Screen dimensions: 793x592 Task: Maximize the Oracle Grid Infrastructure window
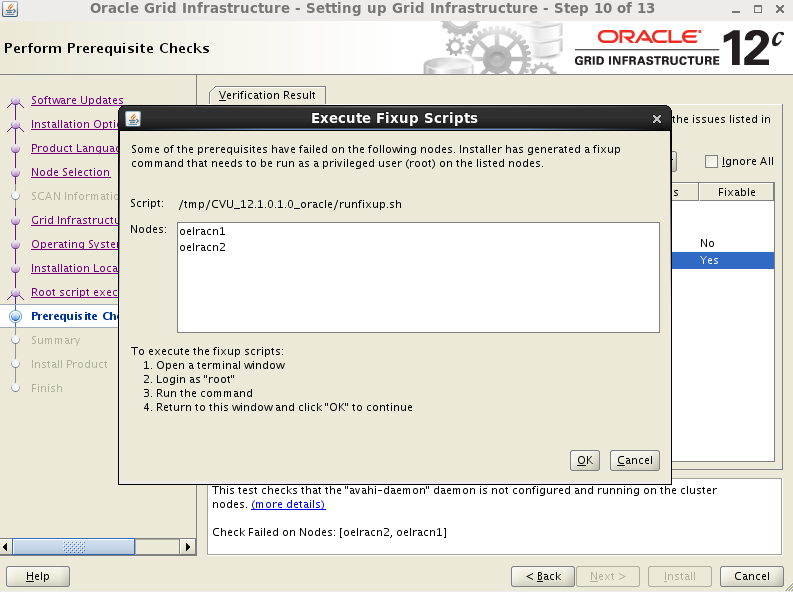point(758,9)
